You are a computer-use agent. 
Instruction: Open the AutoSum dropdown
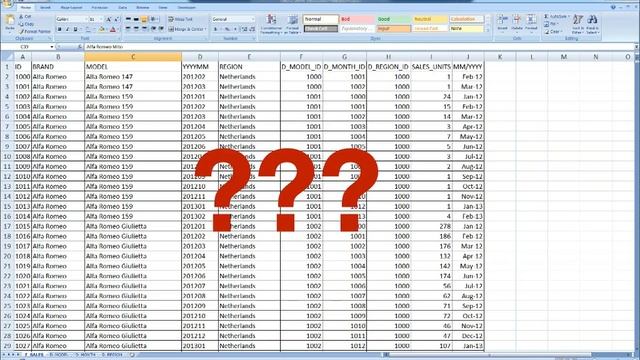[569, 16]
